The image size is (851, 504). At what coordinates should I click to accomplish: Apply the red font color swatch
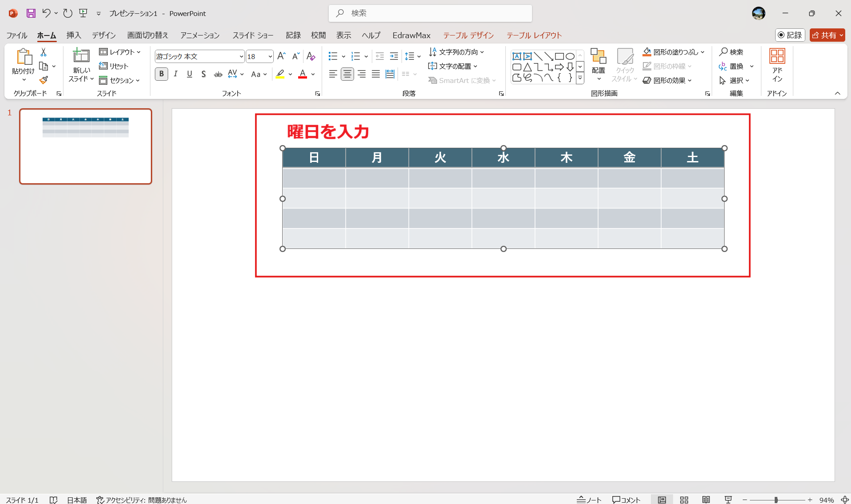(303, 74)
